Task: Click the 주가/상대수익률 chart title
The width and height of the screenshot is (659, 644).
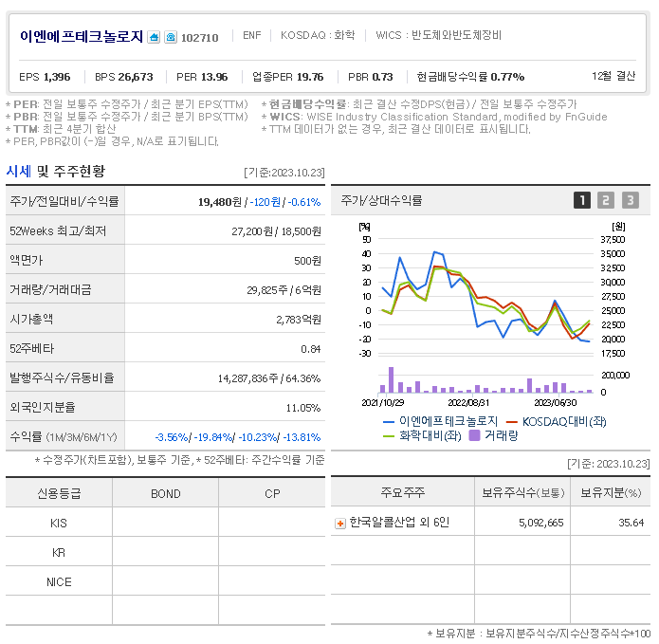Action: [381, 200]
